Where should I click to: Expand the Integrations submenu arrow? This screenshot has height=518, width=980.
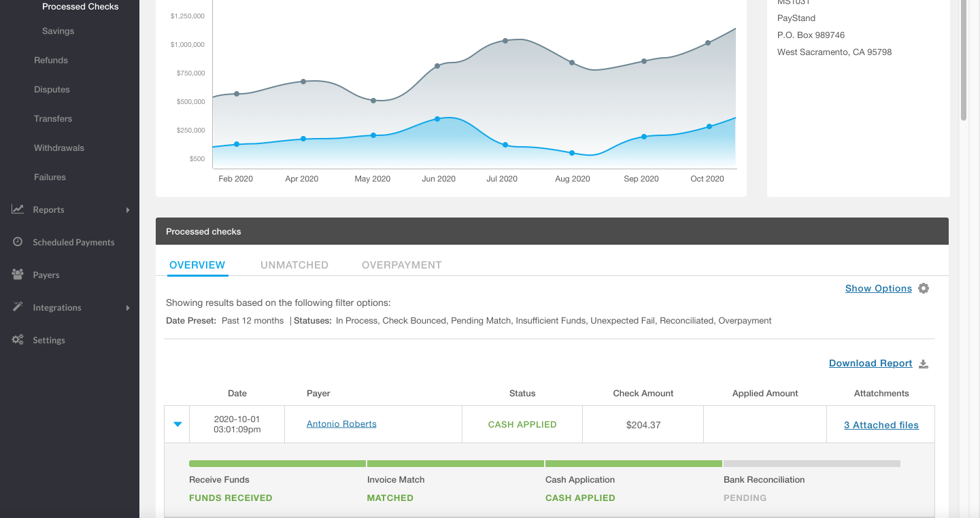click(x=127, y=308)
